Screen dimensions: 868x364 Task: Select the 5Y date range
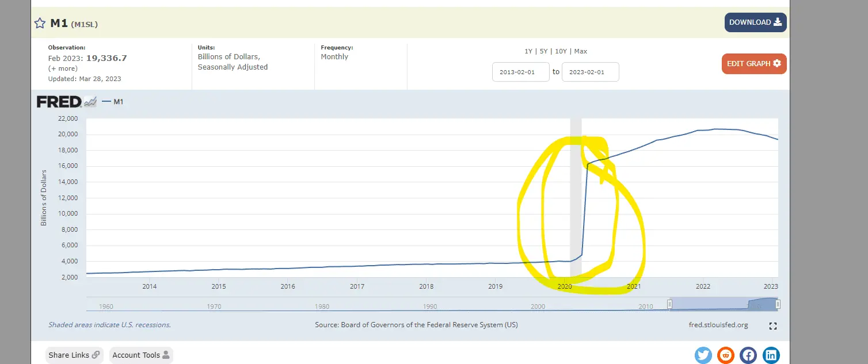(543, 51)
